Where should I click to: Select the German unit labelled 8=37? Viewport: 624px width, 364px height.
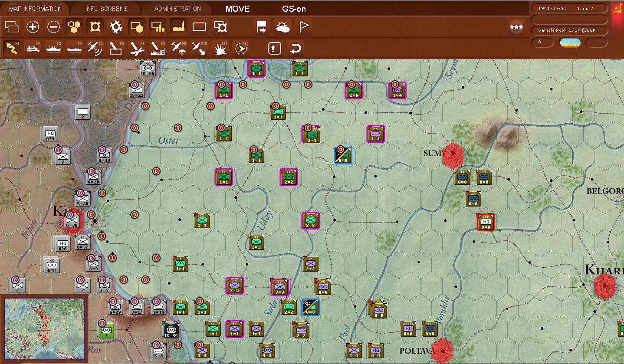(x=82, y=242)
